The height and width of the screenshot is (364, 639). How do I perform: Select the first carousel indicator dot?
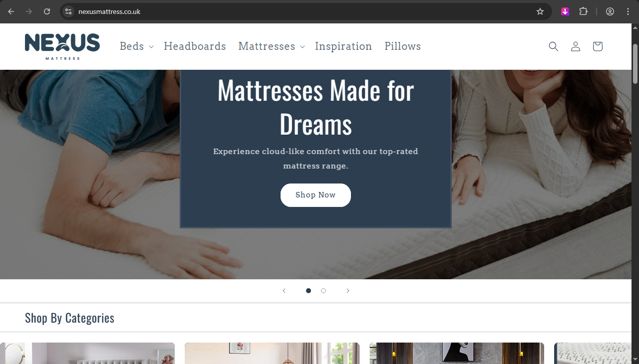[x=308, y=291]
